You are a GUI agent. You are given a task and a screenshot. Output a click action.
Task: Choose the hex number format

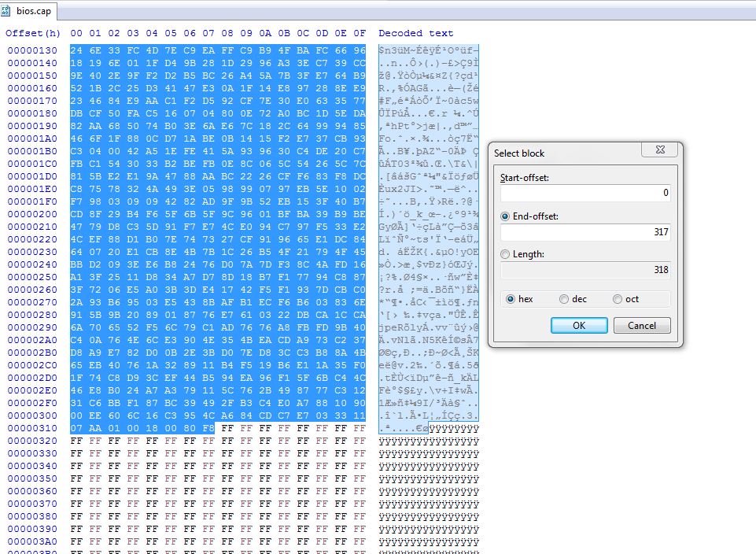[x=510, y=299]
